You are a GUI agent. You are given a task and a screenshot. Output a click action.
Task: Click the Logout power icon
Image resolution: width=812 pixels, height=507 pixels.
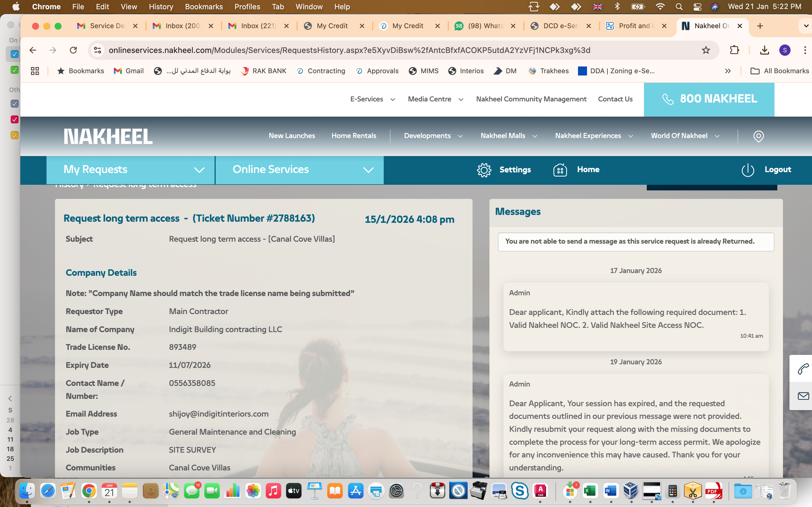748,170
